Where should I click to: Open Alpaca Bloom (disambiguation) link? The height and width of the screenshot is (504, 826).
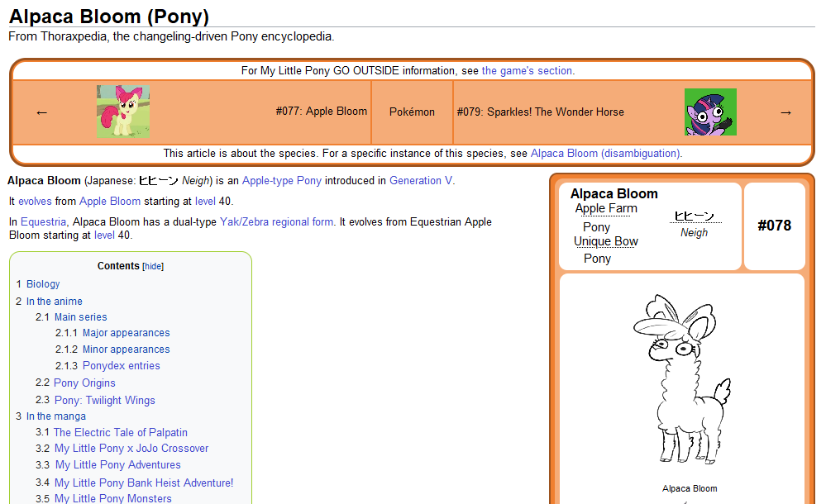(x=605, y=153)
